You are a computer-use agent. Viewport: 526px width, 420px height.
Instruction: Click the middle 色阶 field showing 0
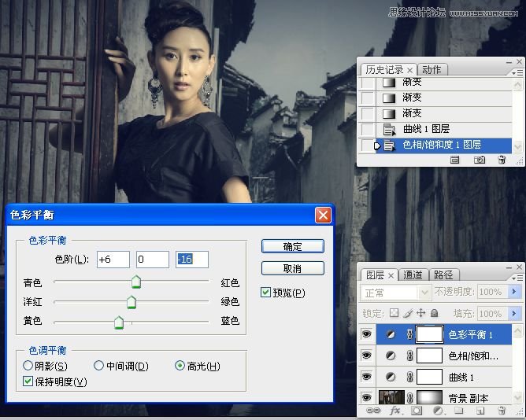tap(153, 260)
